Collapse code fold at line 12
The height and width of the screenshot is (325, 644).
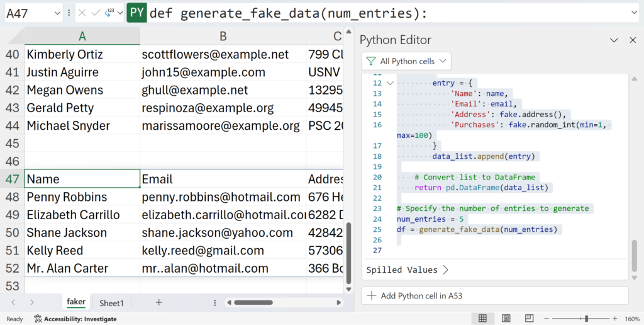[390, 83]
